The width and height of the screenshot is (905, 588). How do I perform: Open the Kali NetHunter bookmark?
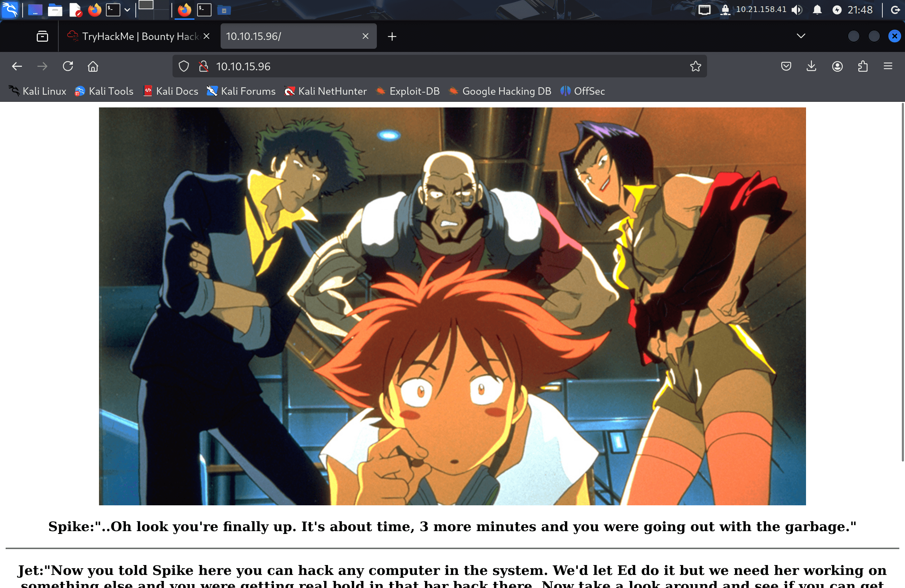point(326,91)
